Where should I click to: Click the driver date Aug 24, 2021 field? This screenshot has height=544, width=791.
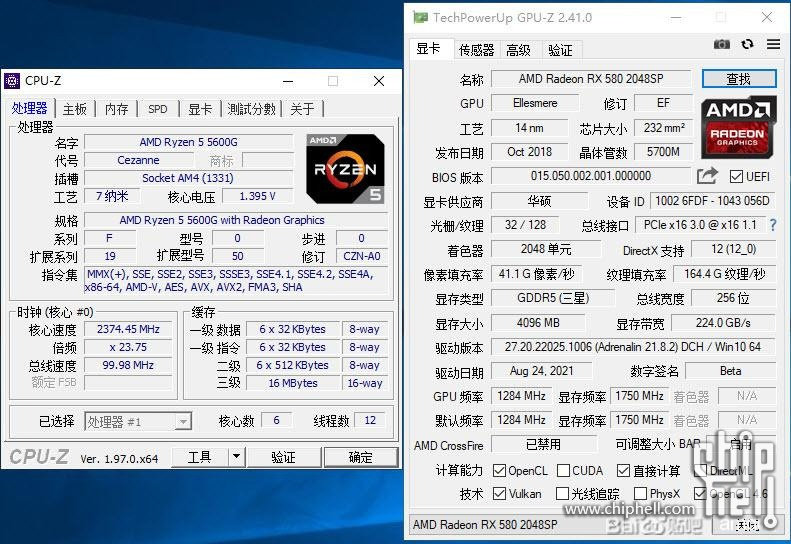[x=541, y=371]
